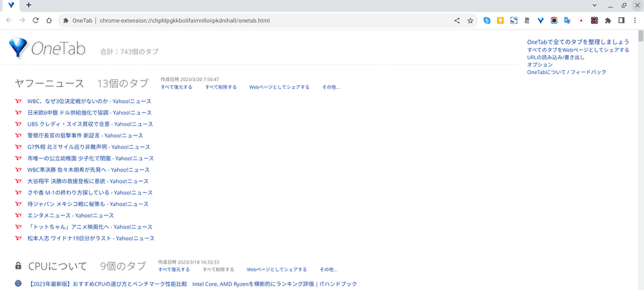Click the 合計:743個のタブ total count
Image resolution: width=644 pixels, height=290 pixels.
(130, 52)
